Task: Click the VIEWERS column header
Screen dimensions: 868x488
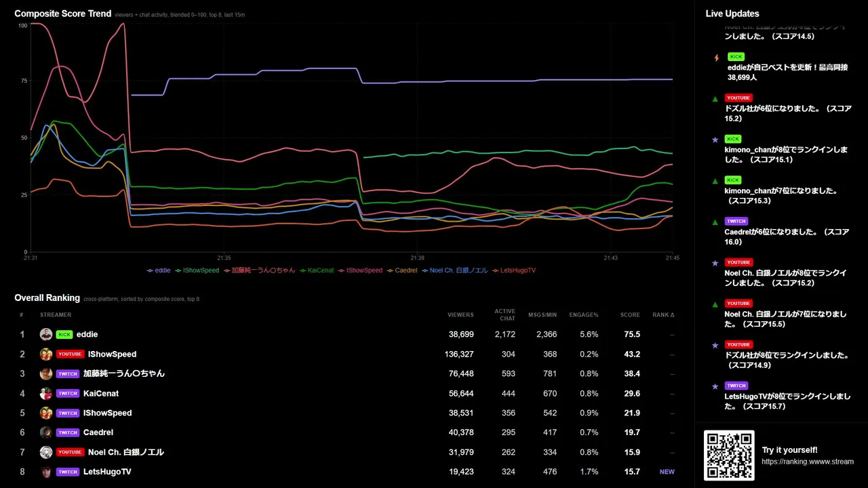Action: coord(460,314)
